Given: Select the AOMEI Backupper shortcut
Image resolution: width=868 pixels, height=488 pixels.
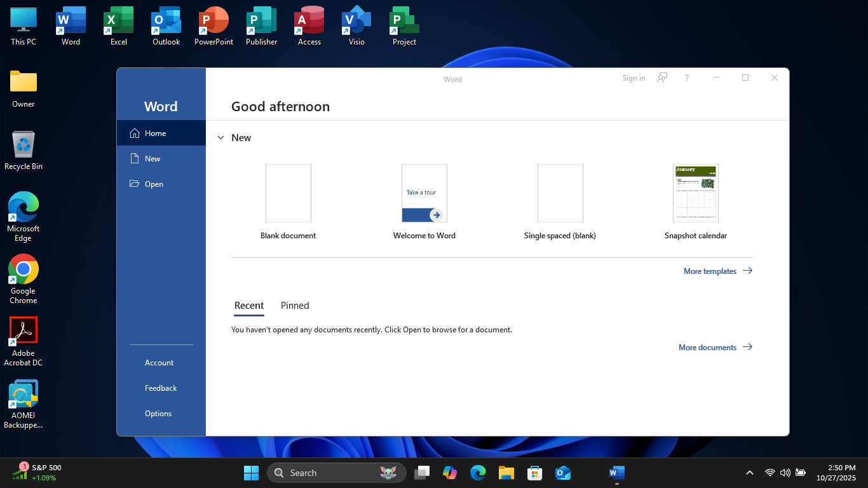Looking at the screenshot, I should 24,404.
